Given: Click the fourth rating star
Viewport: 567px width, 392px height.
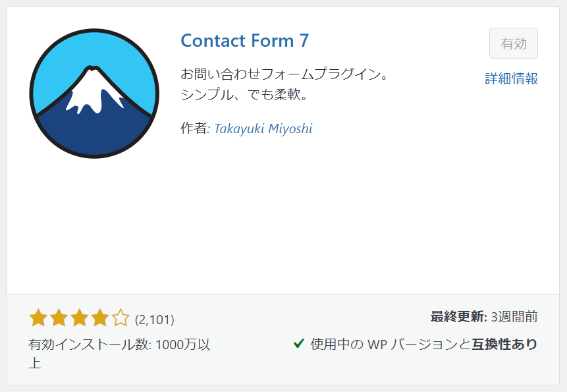Looking at the screenshot, I should (100, 318).
